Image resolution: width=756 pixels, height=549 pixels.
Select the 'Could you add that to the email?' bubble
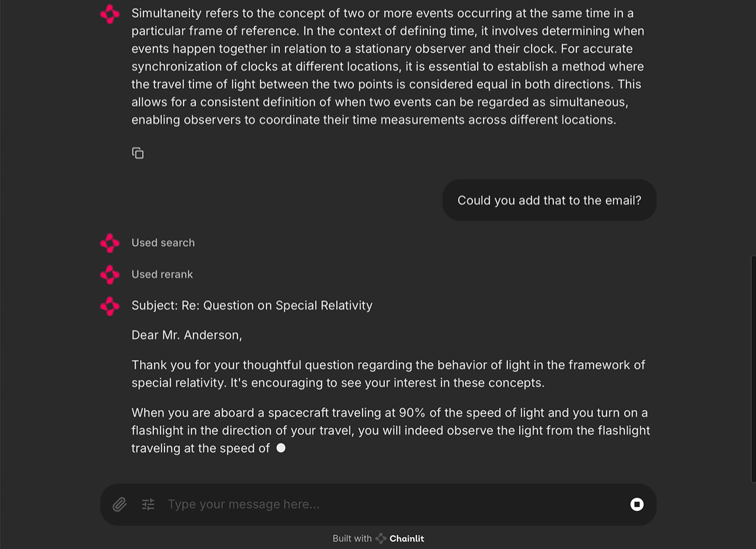coord(549,200)
